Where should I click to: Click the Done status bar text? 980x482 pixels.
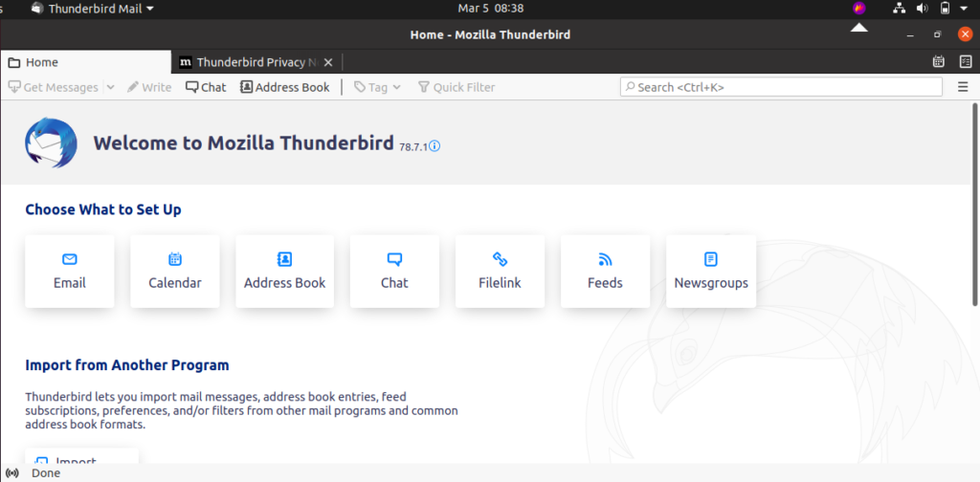pos(46,473)
